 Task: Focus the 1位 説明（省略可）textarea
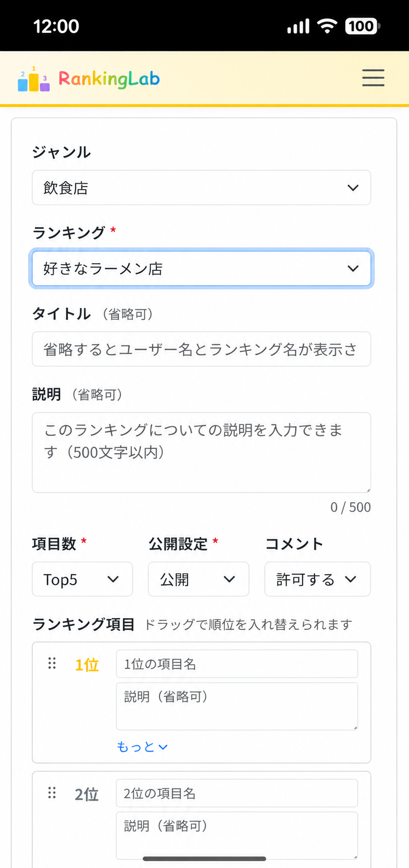click(237, 706)
